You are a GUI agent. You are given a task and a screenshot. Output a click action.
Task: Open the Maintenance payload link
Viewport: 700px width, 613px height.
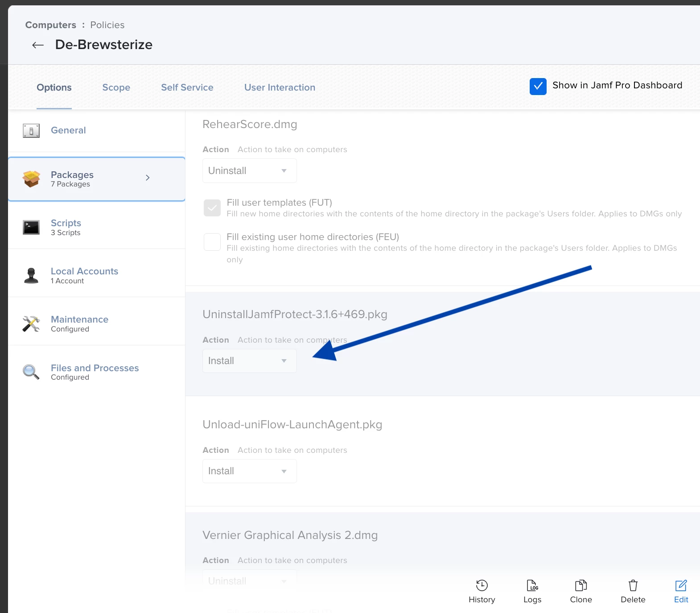80,319
